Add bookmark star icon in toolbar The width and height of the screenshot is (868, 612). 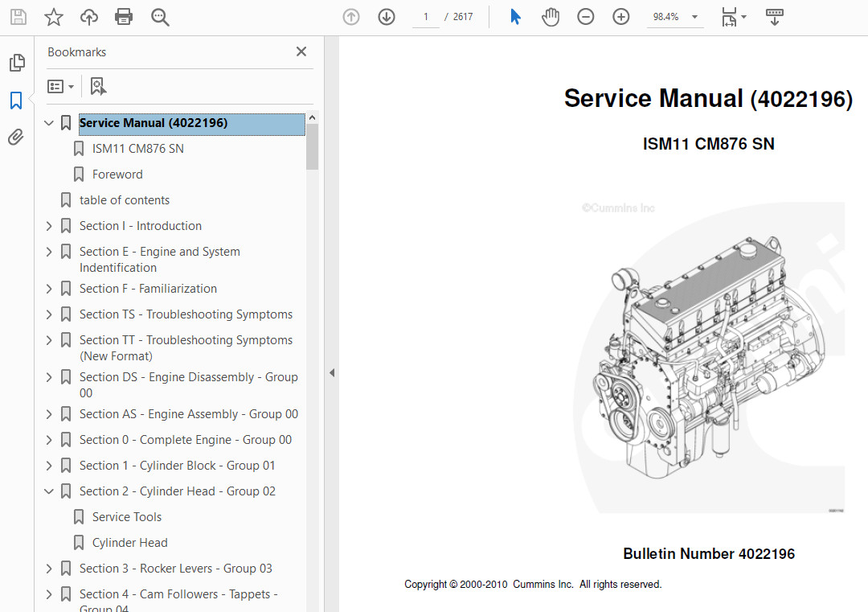click(54, 17)
